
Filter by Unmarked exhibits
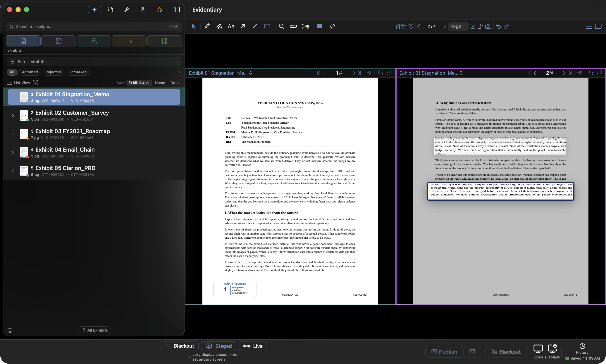click(78, 72)
